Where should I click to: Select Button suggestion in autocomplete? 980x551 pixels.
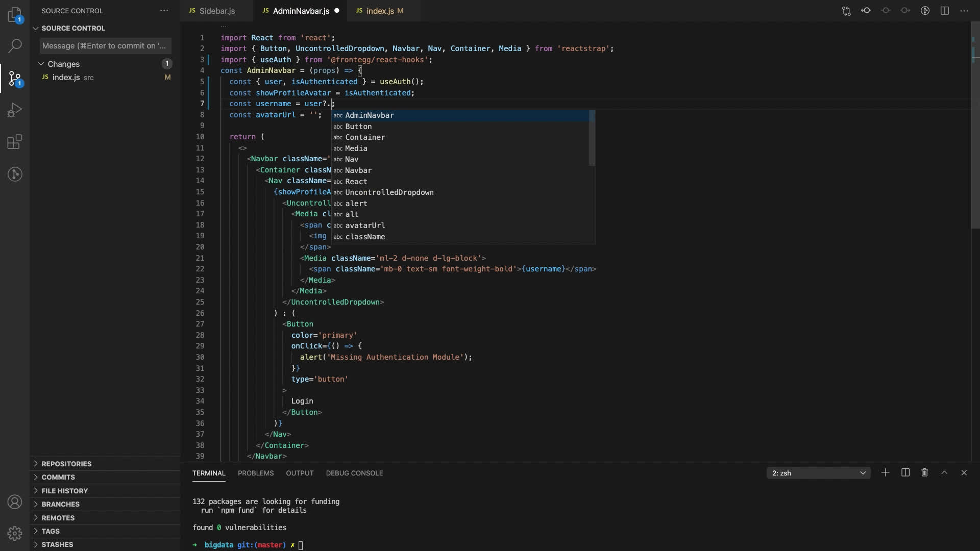(460, 127)
